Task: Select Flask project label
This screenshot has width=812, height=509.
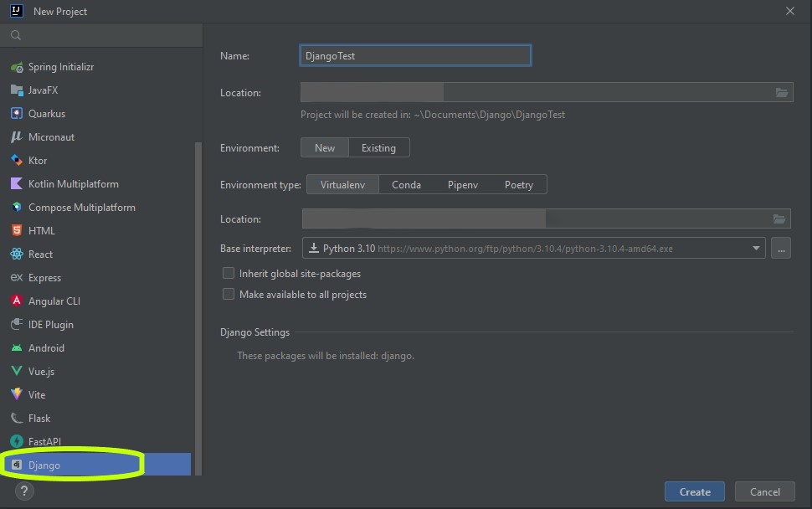Action: pos(39,418)
